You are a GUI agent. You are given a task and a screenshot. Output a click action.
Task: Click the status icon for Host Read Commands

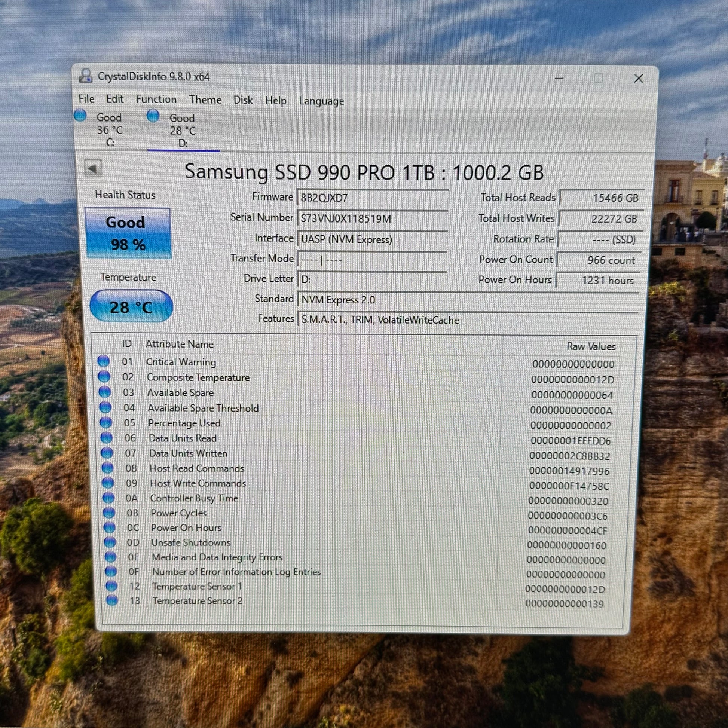pos(107,468)
